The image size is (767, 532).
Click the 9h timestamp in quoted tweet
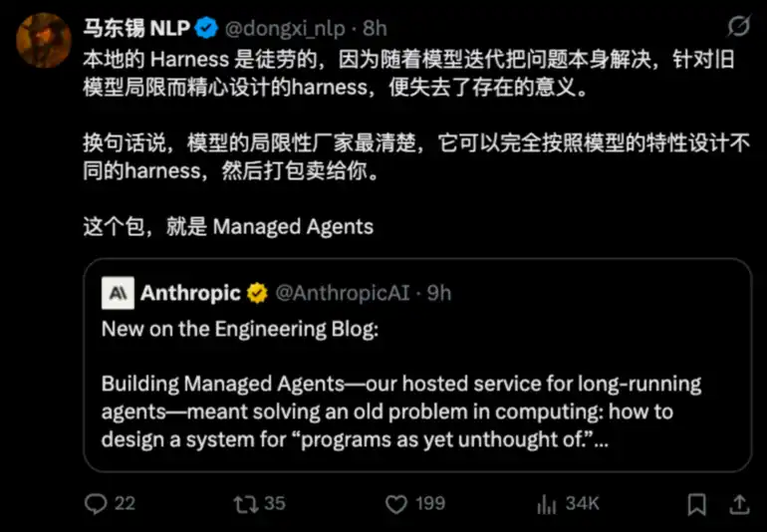coord(438,293)
